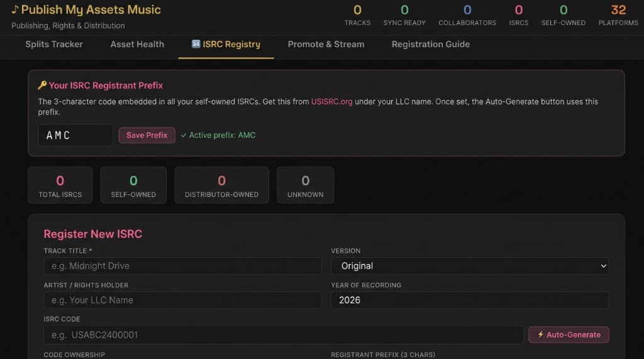Click the 'Active prefix: AMC' status text

click(x=222, y=135)
